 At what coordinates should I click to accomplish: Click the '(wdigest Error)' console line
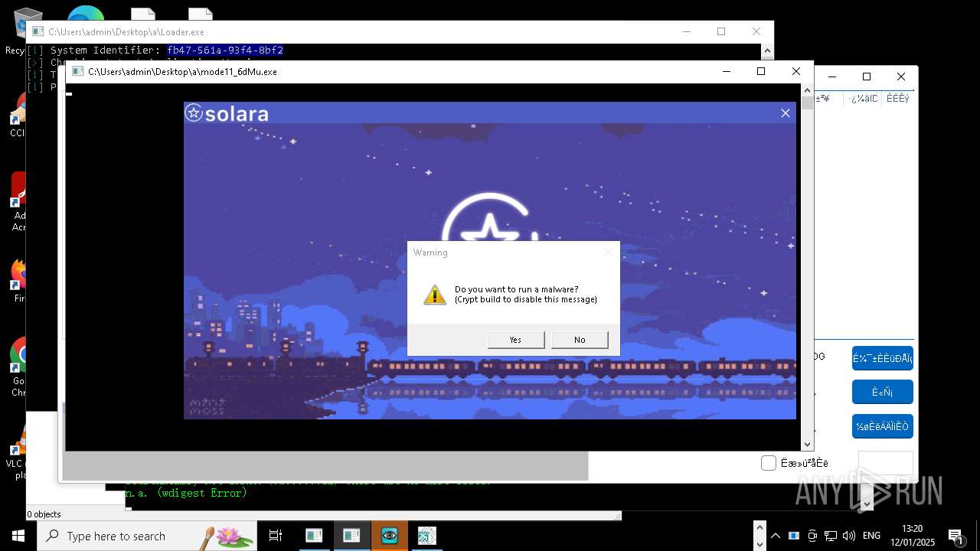202,494
